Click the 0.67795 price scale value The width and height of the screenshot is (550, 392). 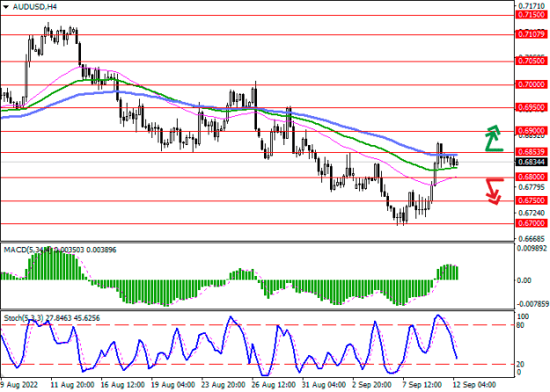tap(532, 187)
